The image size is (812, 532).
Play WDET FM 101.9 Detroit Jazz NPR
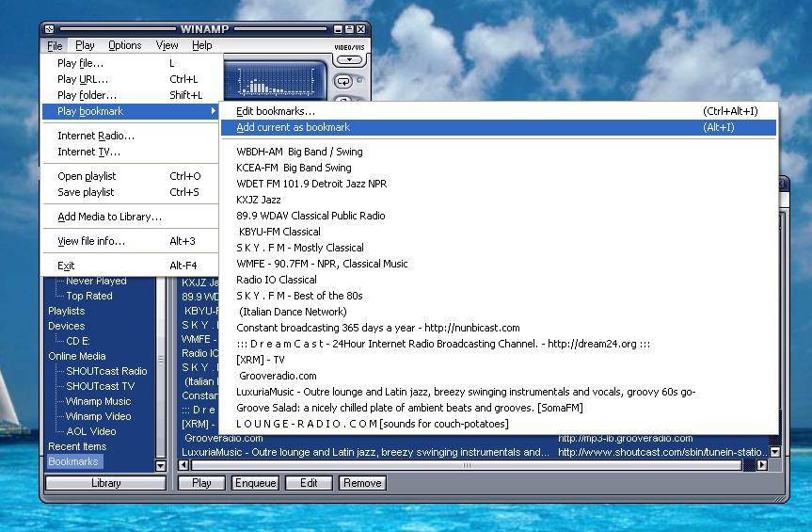click(x=498, y=184)
